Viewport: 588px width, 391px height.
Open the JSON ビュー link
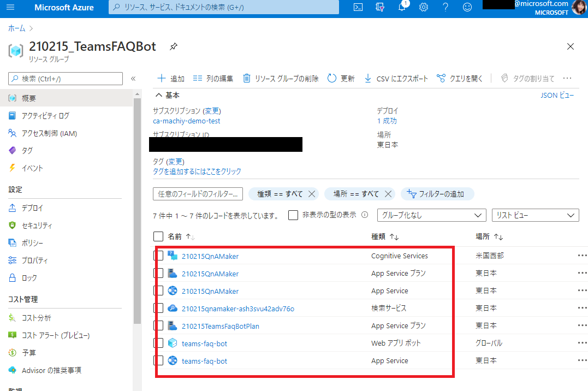tap(557, 94)
